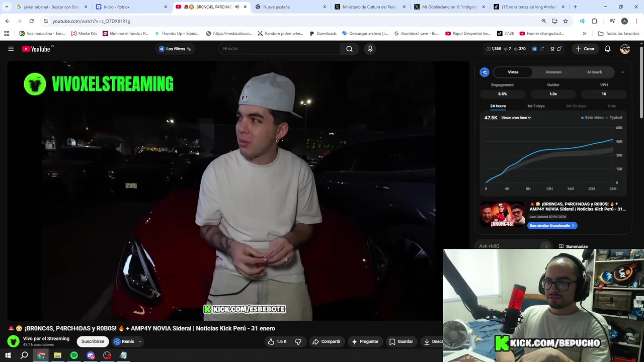
Task: Open the Downloads bookmark
Action: [x=323, y=34]
